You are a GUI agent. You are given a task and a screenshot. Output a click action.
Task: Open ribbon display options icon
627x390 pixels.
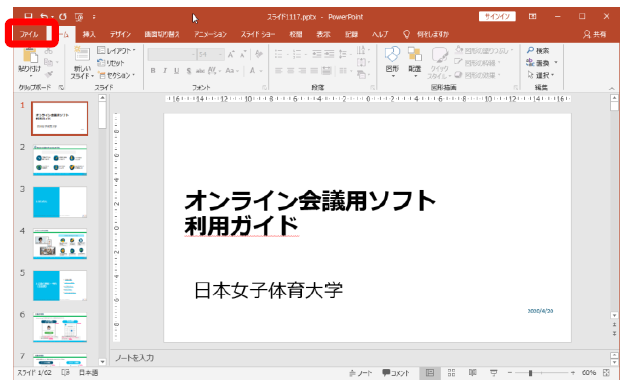(x=533, y=16)
